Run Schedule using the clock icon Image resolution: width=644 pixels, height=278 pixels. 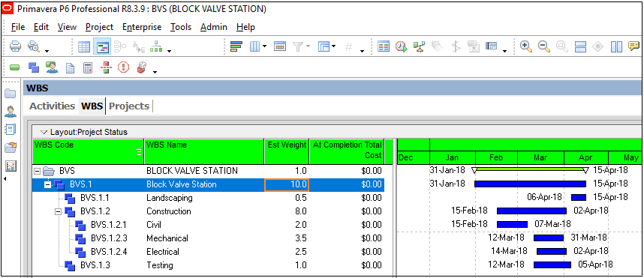[402, 46]
